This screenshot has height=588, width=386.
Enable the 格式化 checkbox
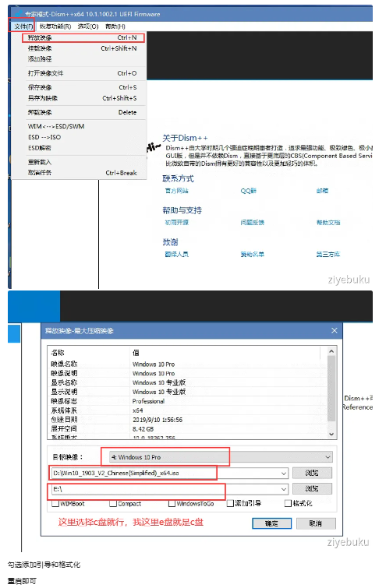[288, 503]
